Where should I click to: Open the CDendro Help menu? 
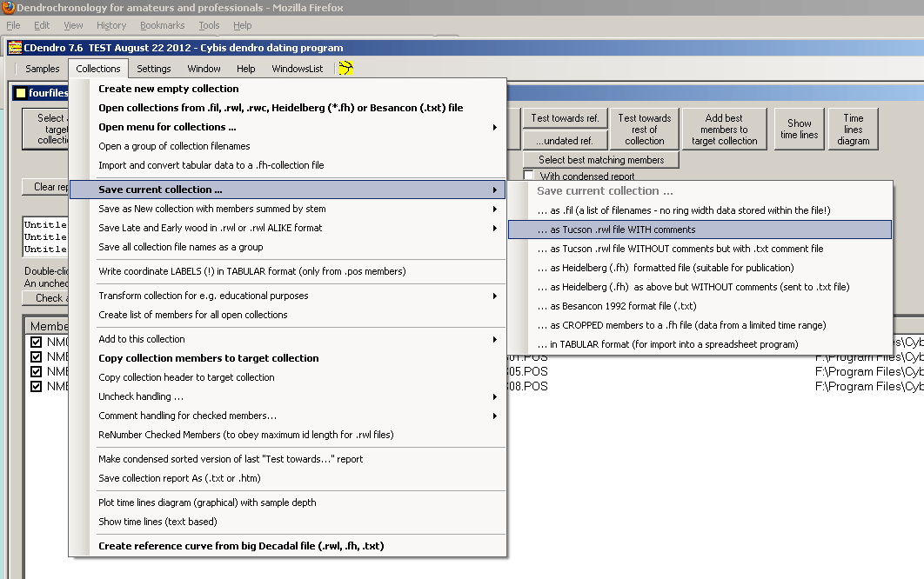point(245,69)
